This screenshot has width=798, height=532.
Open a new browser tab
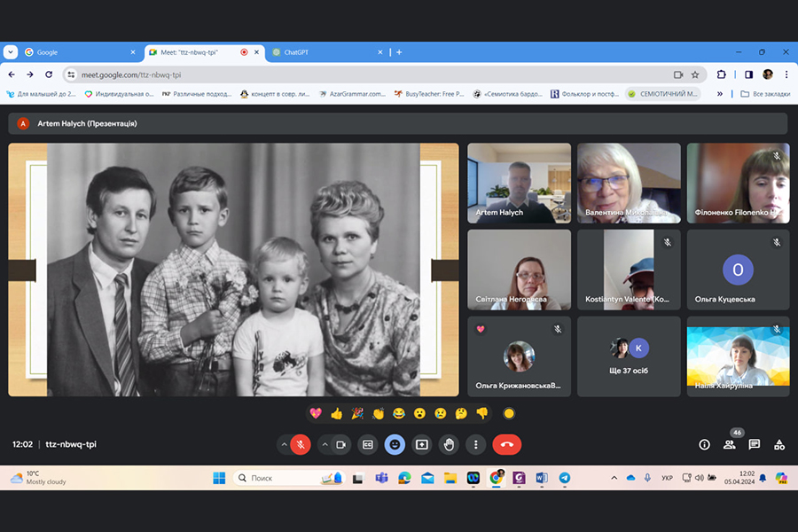pyautogui.click(x=399, y=52)
